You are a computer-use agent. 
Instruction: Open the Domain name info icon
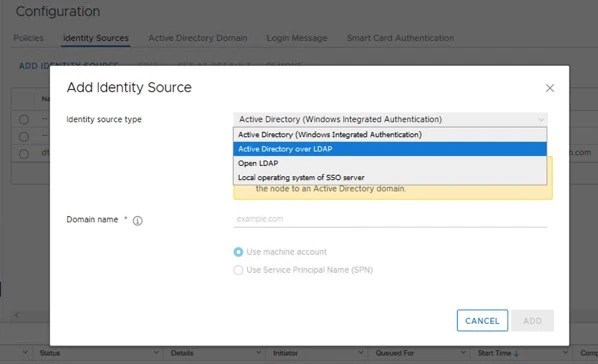pos(138,221)
